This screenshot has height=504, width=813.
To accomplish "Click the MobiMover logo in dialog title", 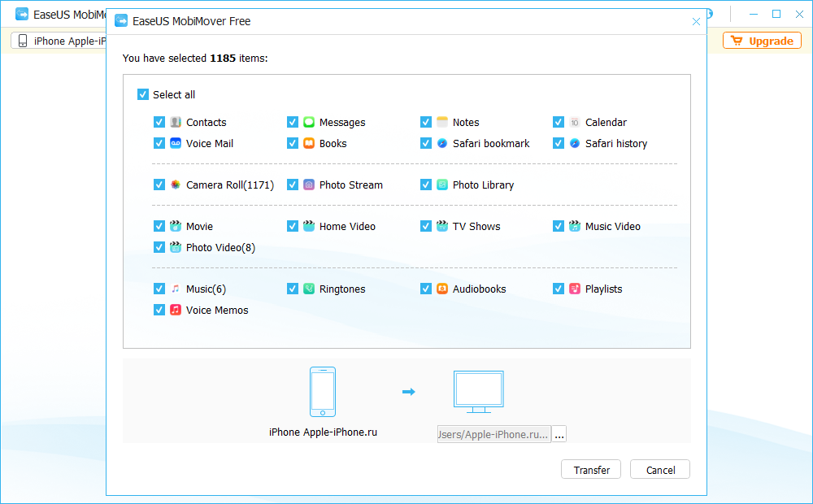I will click(121, 21).
